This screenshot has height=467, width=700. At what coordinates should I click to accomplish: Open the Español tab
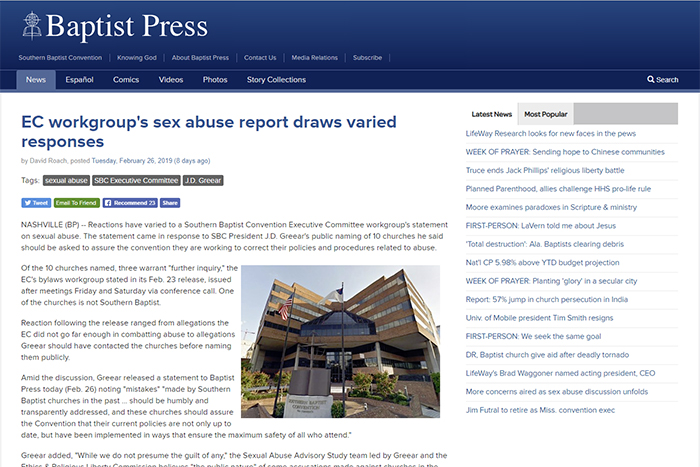pyautogui.click(x=79, y=80)
